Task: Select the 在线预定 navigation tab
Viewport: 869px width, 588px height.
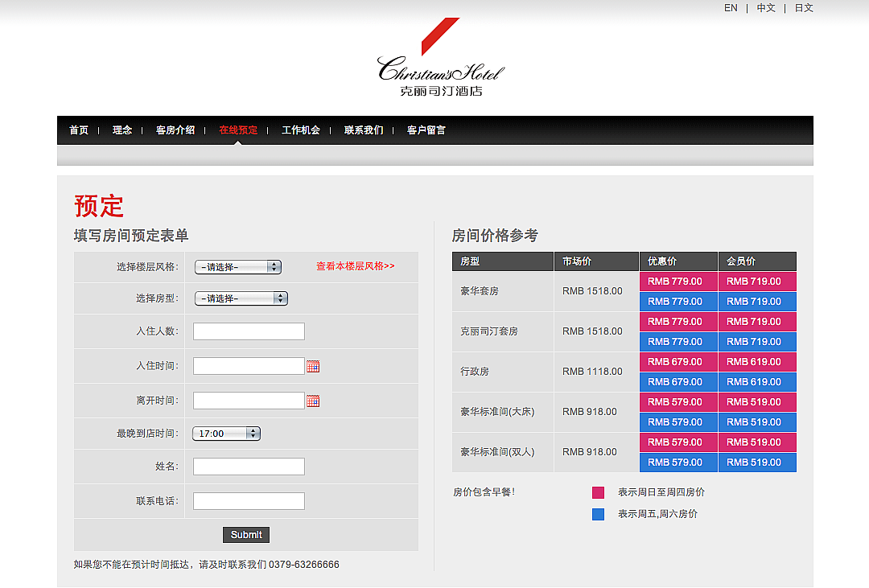Action: (238, 130)
